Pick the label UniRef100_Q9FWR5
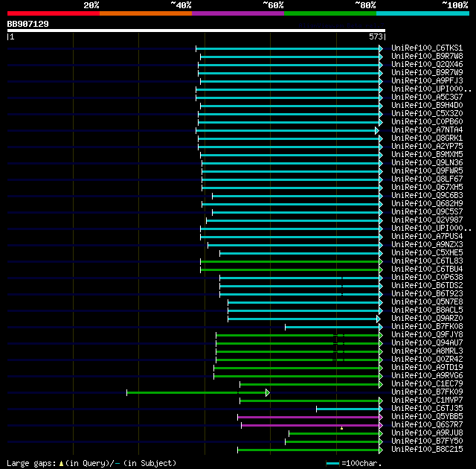The width and height of the screenshot is (476, 469). pos(427,171)
